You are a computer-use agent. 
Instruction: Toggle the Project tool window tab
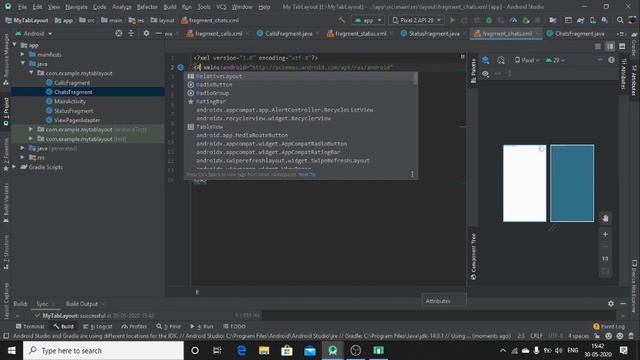(x=6, y=112)
